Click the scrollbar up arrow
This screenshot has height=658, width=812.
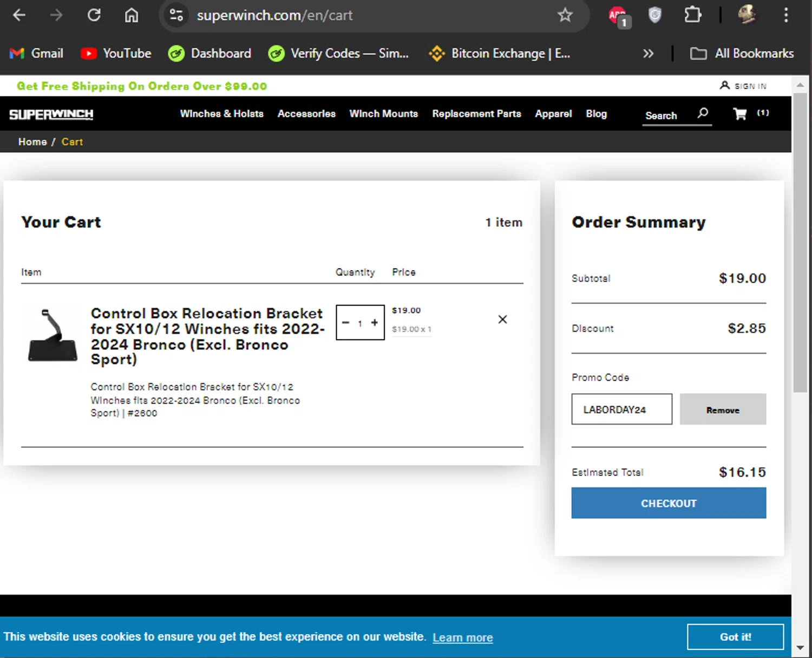coord(800,85)
